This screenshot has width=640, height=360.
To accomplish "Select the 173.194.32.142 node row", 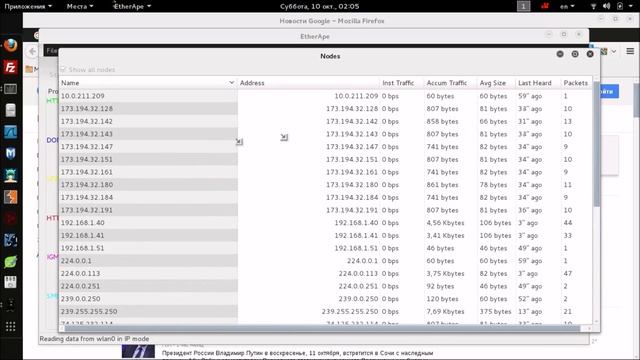I will point(325,121).
